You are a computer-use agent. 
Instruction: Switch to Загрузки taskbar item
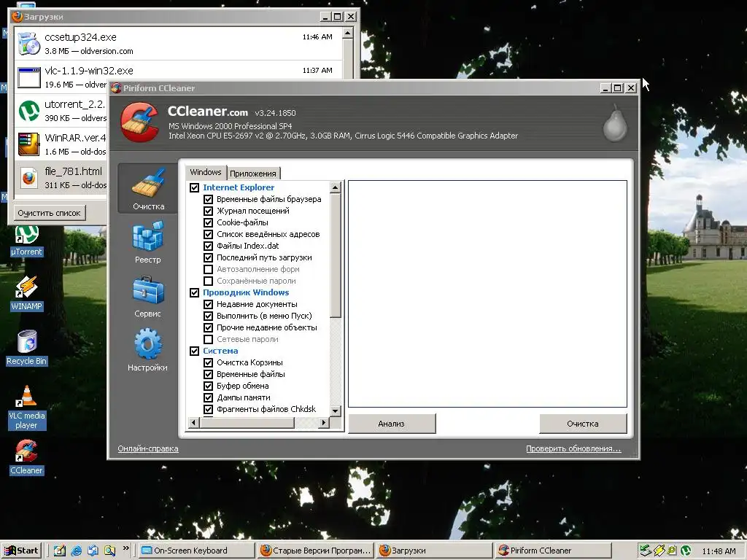pyautogui.click(x=435, y=551)
